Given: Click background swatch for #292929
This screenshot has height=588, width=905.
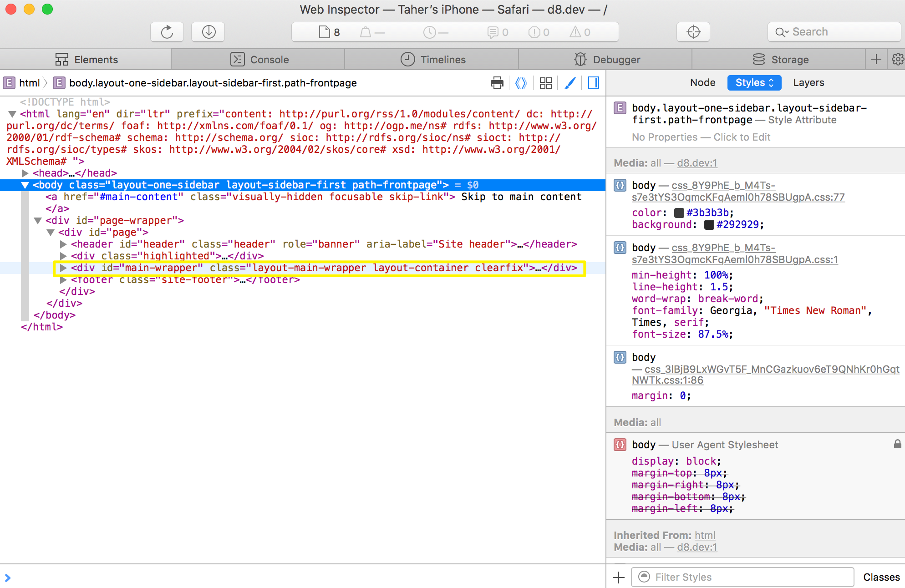Looking at the screenshot, I should pyautogui.click(x=709, y=224).
